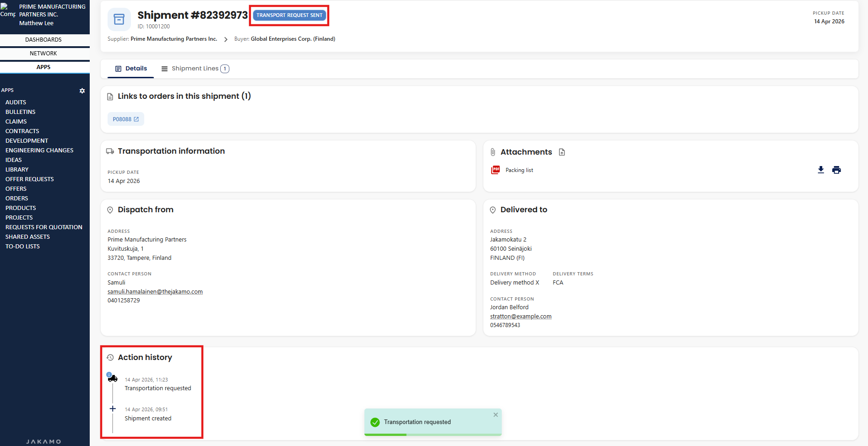
Task: Open the NETWORK menu
Action: click(43, 54)
